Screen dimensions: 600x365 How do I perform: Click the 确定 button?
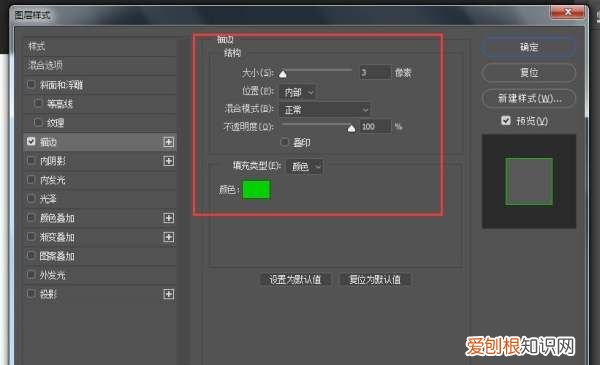pos(529,47)
